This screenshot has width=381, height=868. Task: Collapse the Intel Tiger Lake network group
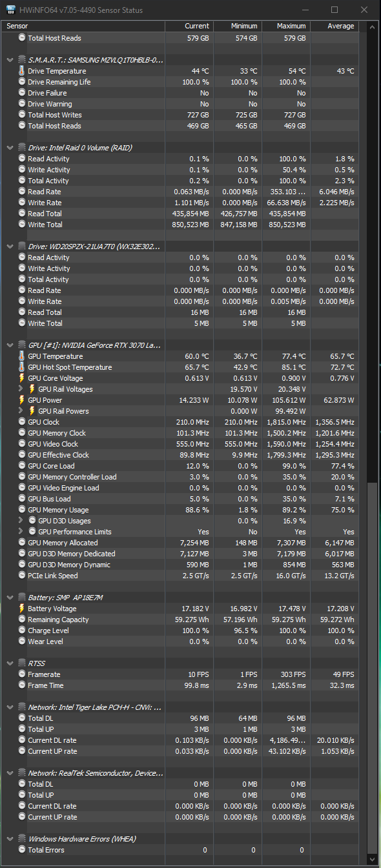pos(10,707)
